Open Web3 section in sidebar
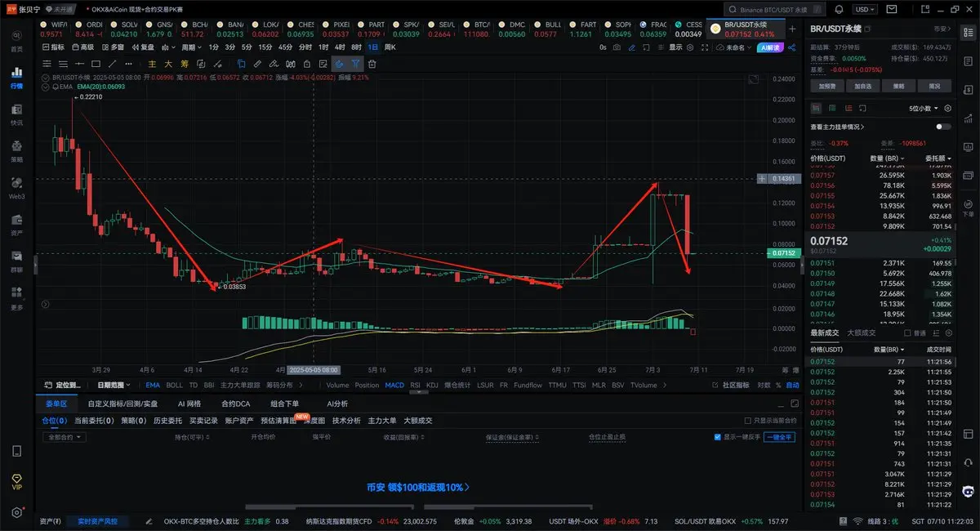The image size is (980, 531). point(16,188)
